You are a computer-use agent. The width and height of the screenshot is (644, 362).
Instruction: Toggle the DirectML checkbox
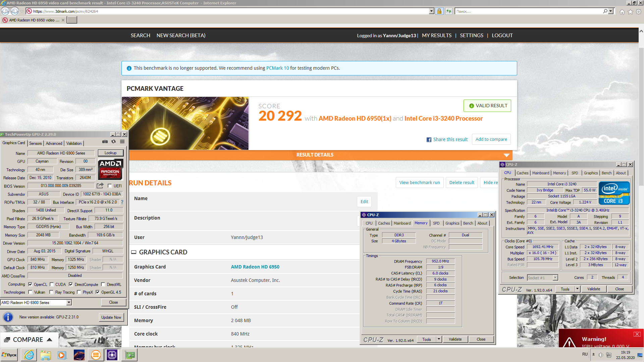[103, 284]
